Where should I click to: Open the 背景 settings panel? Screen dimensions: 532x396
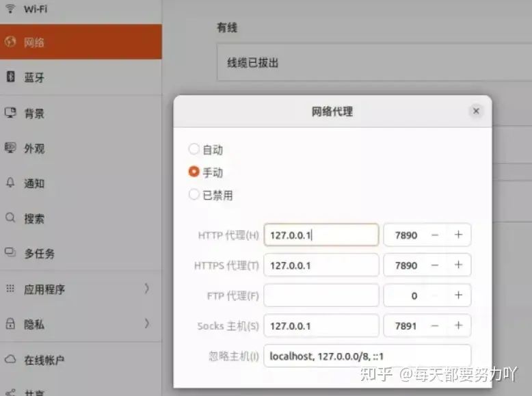pyautogui.click(x=81, y=113)
